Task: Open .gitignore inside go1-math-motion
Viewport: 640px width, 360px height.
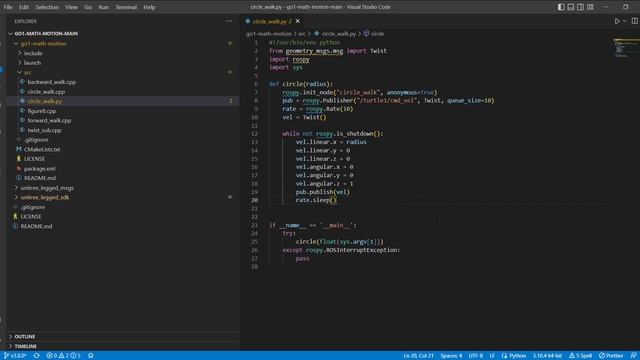Action: click(36, 140)
